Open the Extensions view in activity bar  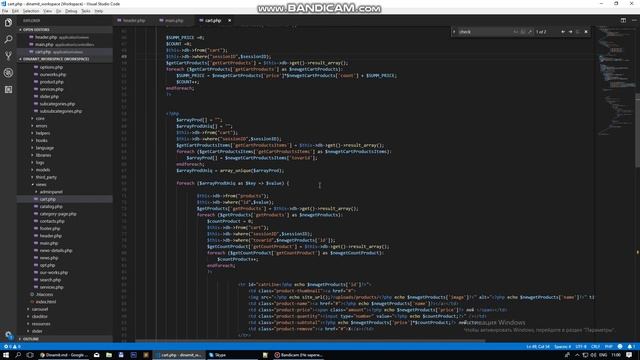8,89
